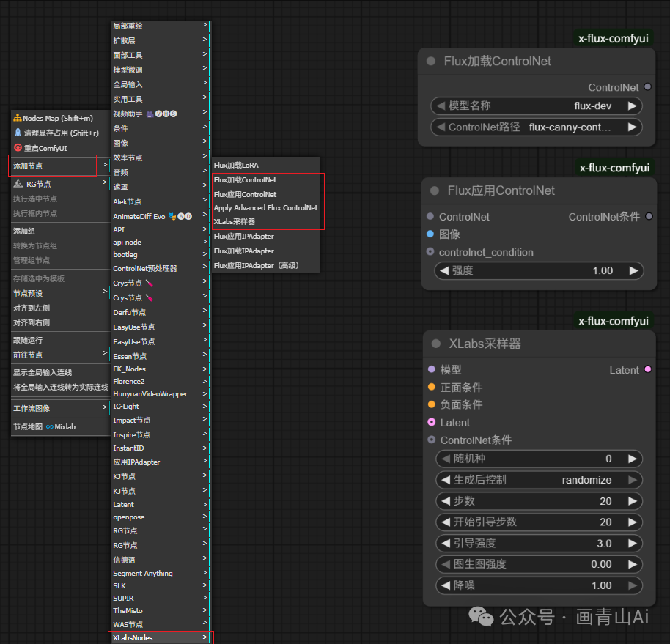Click 正面条件 orange input socket
The image size is (670, 644).
tap(432, 387)
